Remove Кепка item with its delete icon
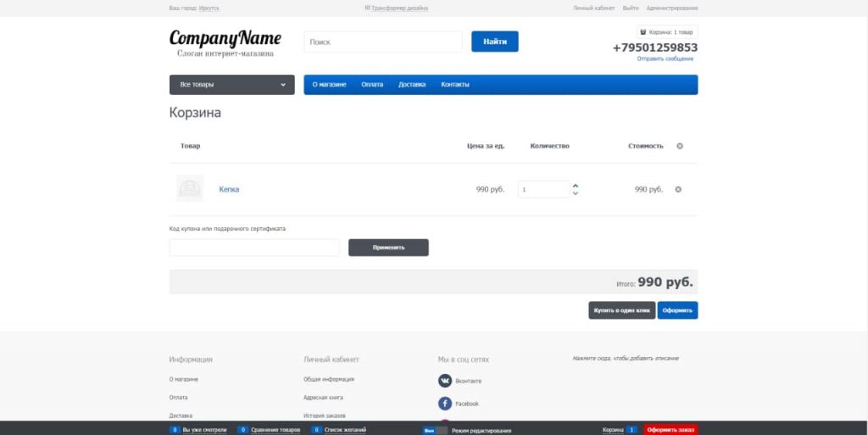This screenshot has height=435, width=868. (678, 189)
